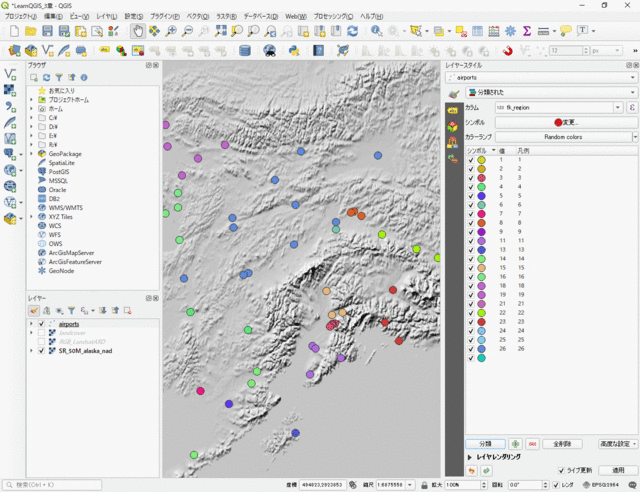Screen dimensions: 640x492
Task: Click the New Project icon
Action: pos(14,31)
